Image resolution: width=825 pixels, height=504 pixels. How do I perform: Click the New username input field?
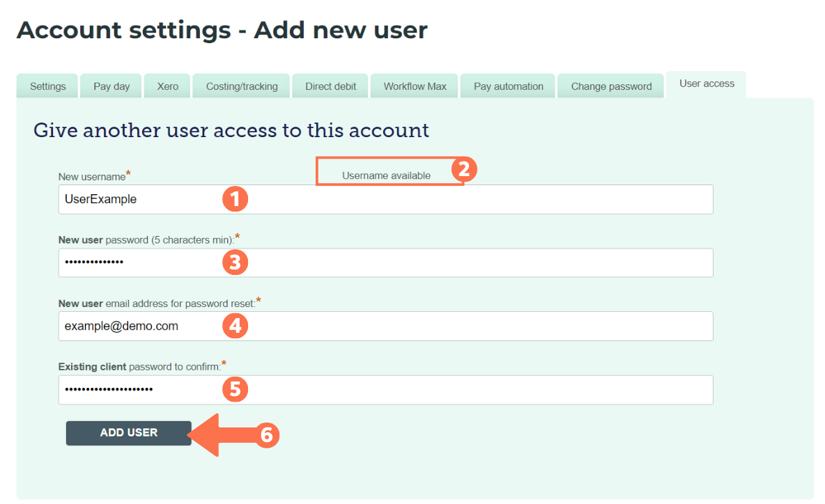coord(348,199)
